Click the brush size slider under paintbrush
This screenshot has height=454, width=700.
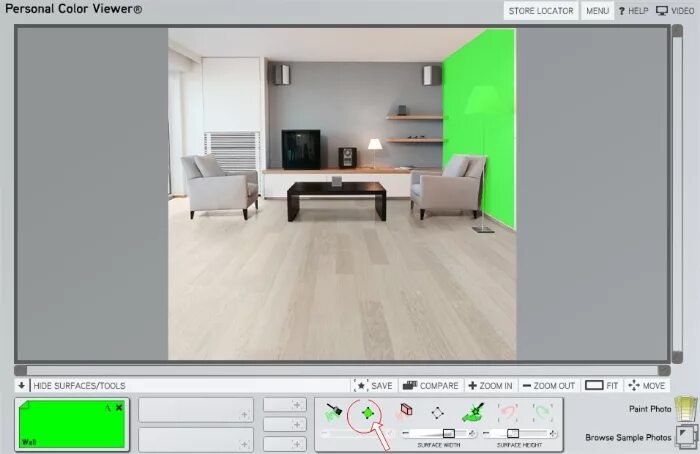(357, 433)
